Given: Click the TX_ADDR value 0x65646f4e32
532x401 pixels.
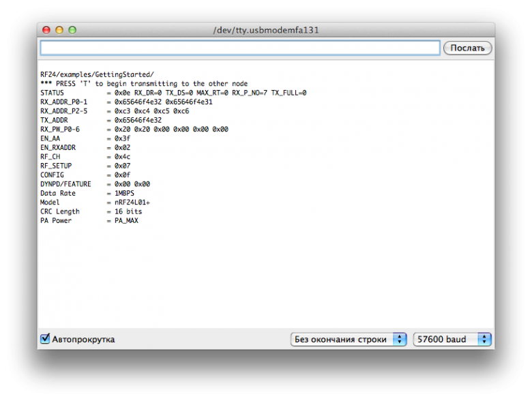Looking at the screenshot, I should [x=138, y=120].
